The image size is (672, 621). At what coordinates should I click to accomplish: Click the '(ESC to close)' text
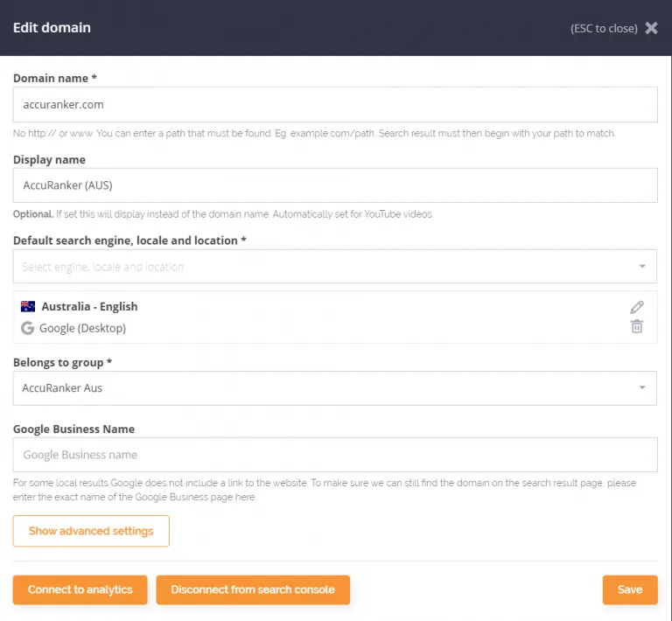[604, 29]
